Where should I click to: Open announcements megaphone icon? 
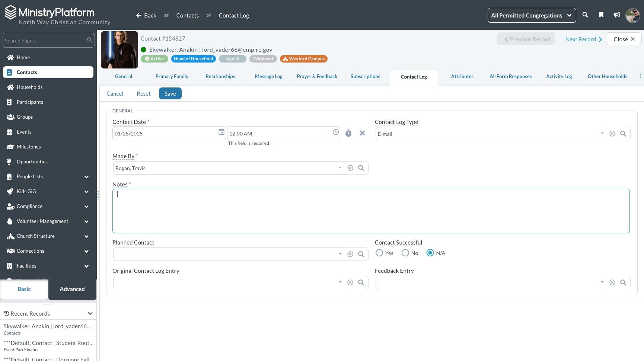coord(617,15)
